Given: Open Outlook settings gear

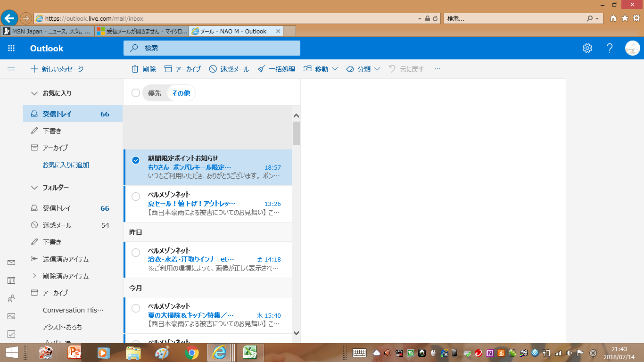Looking at the screenshot, I should tap(587, 48).
